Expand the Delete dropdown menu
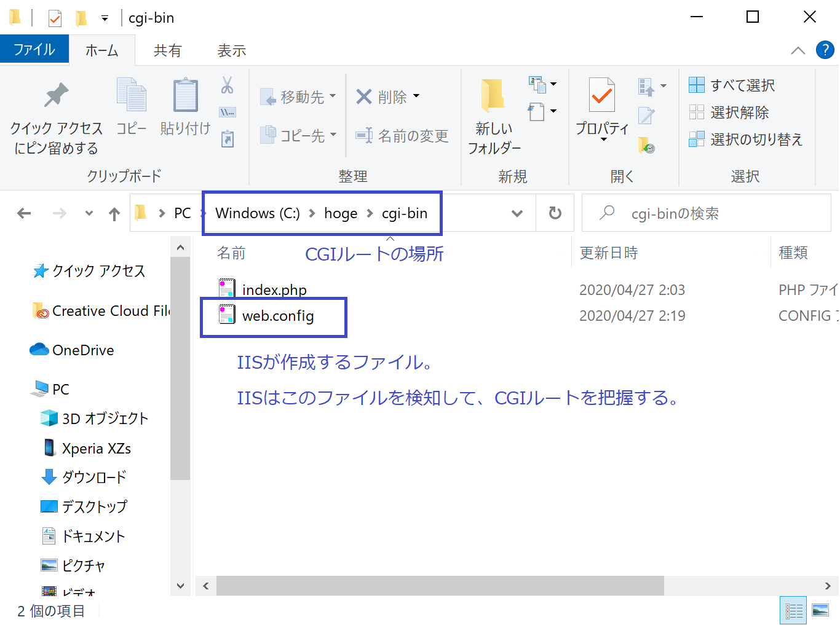Screen dimensions: 840x625 coord(416,96)
